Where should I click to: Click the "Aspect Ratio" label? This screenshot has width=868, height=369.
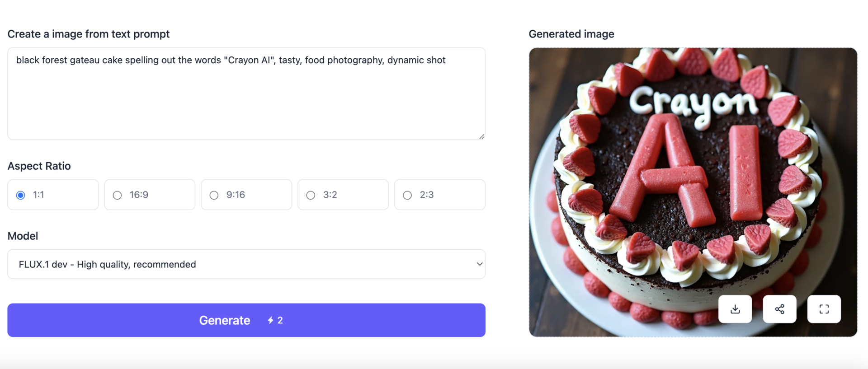coord(39,166)
